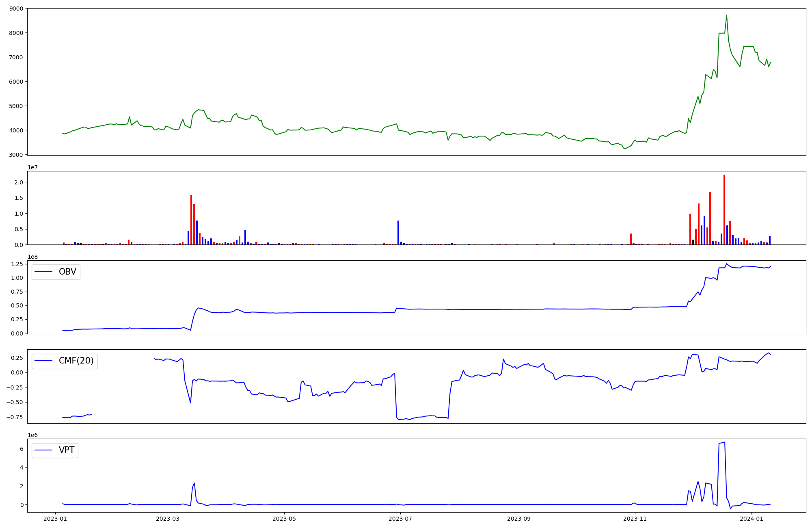Image resolution: width=812 pixels, height=528 pixels.
Task: Click the tall blue volume bar near 2023-07
Action: point(398,232)
